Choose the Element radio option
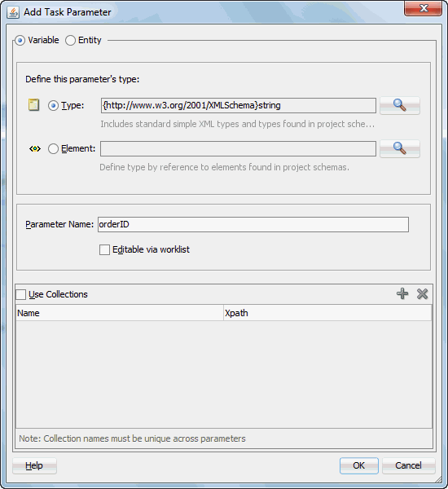 point(53,149)
